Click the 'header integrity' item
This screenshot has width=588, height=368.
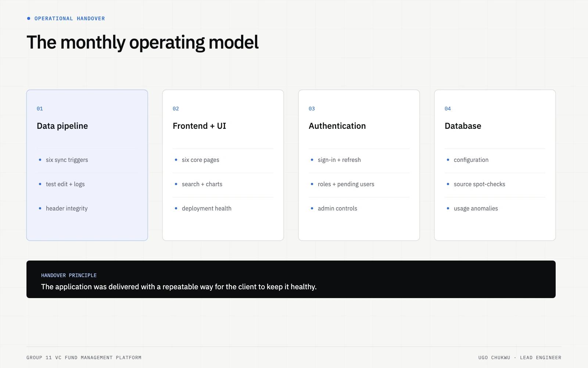[67, 208]
